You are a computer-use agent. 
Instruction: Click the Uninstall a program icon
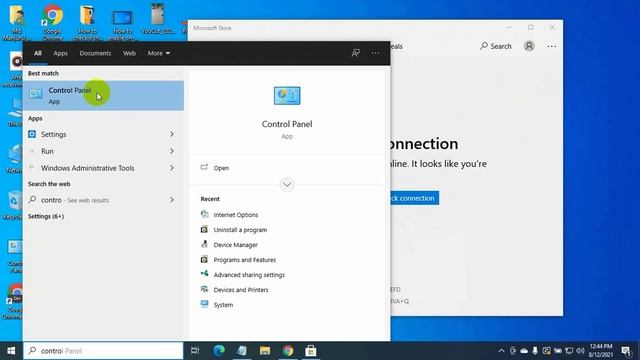click(x=204, y=229)
